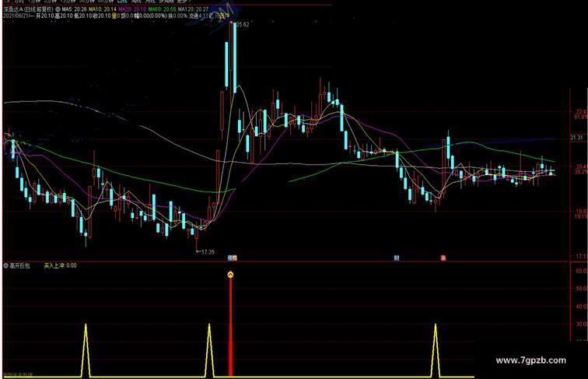Open settings gear beside 高开反包 indicator
This screenshot has height=379, width=588.
5,265
